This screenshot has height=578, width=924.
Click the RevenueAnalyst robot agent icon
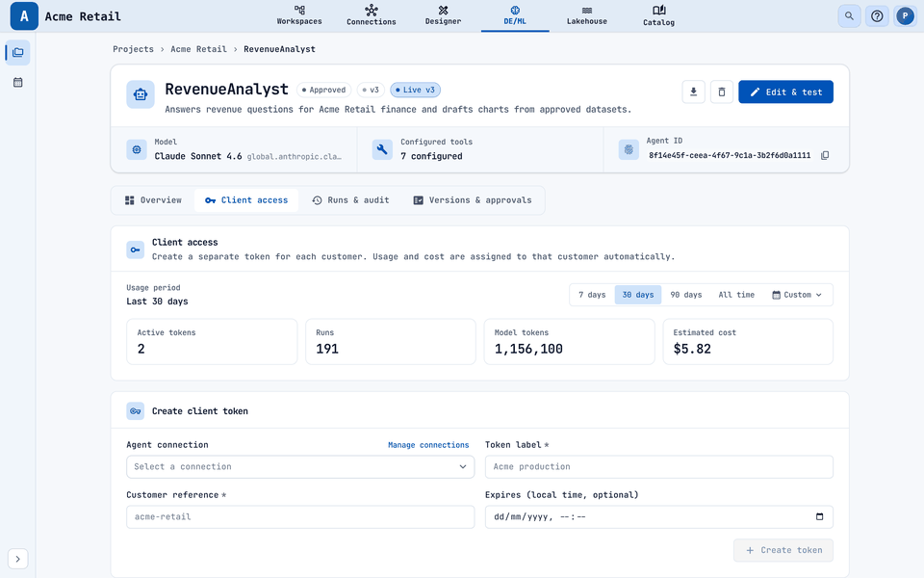pyautogui.click(x=141, y=94)
